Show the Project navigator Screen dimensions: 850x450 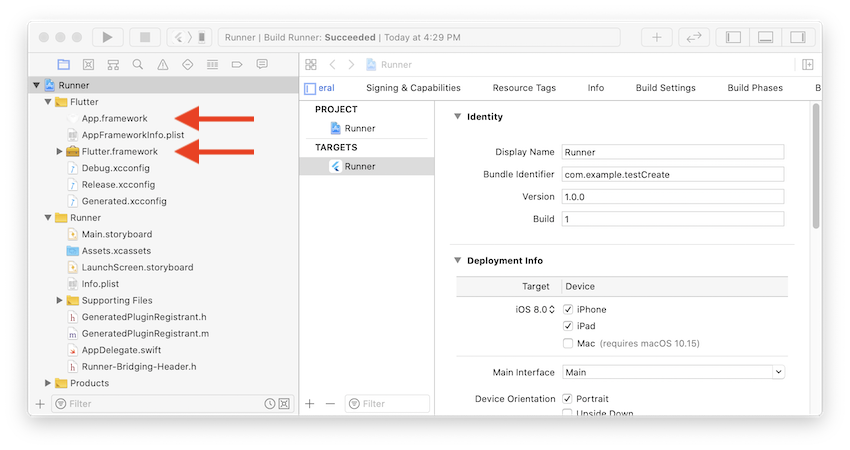point(63,65)
